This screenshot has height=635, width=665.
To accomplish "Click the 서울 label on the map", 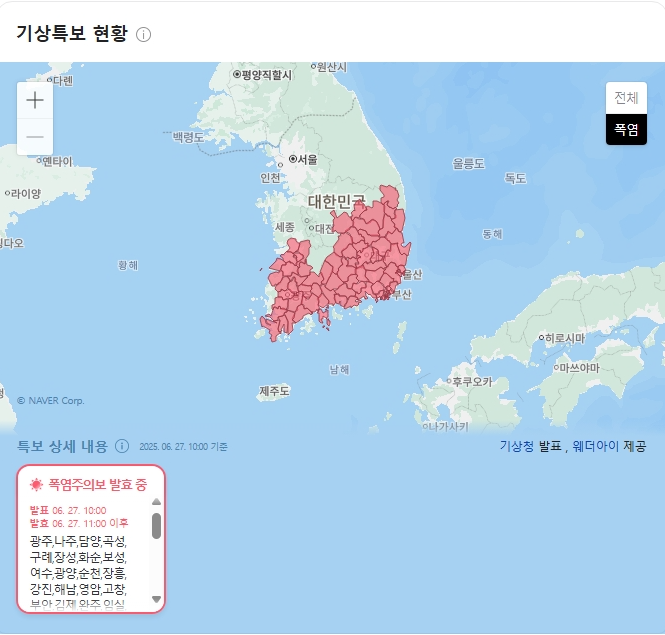I will point(307,159).
